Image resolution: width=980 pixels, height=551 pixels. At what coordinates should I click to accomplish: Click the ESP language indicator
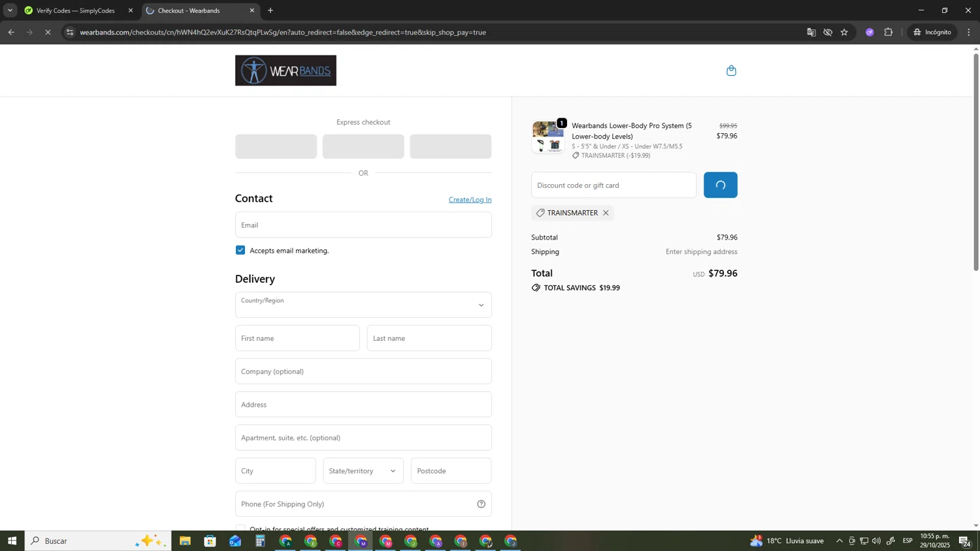pyautogui.click(x=907, y=541)
